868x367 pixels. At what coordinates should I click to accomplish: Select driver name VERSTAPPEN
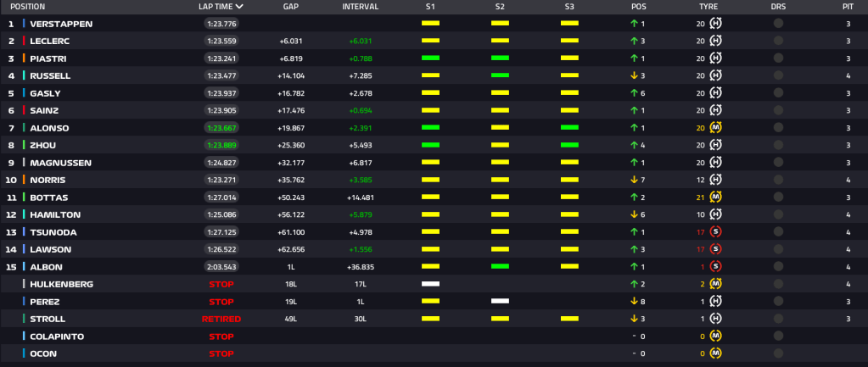61,24
